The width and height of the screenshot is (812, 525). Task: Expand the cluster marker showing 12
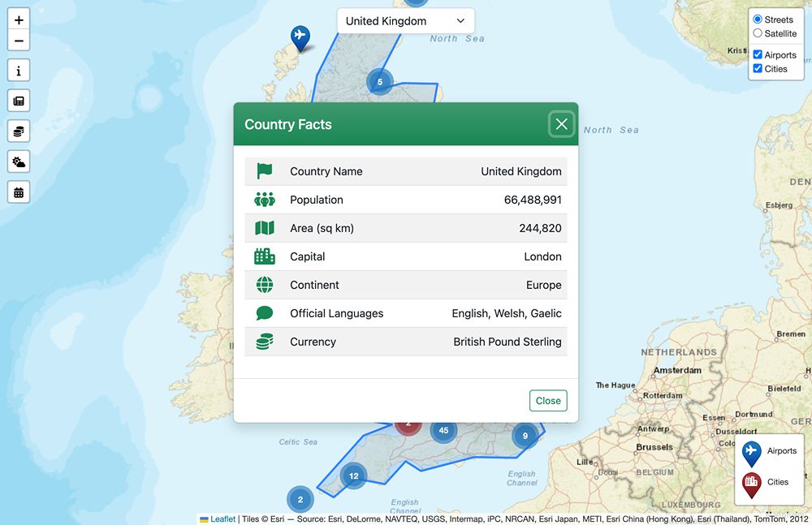click(x=353, y=476)
